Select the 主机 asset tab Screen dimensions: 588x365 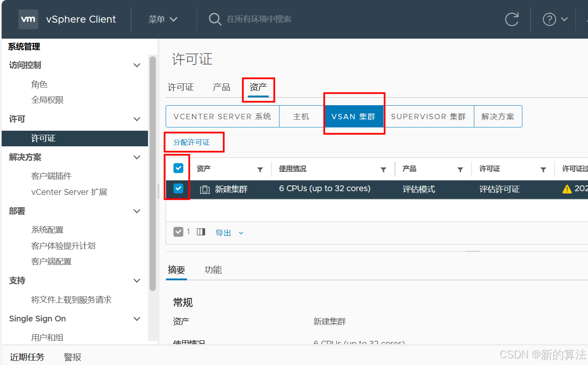(x=301, y=117)
